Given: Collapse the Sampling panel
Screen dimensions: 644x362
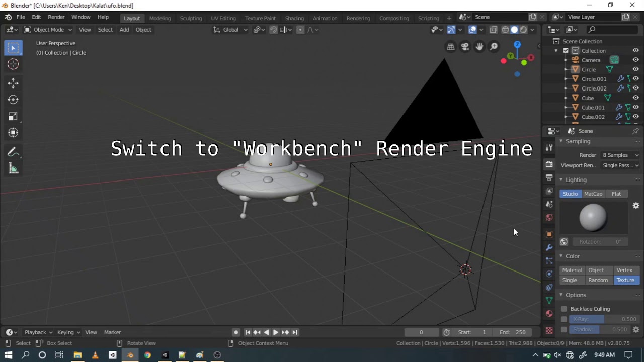Looking at the screenshot, I should 578,141.
